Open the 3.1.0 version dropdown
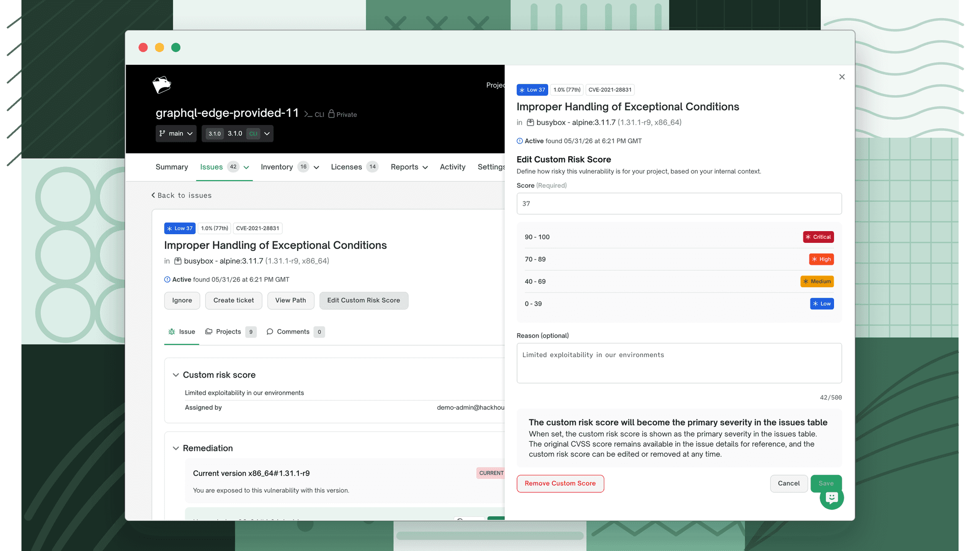 click(237, 134)
